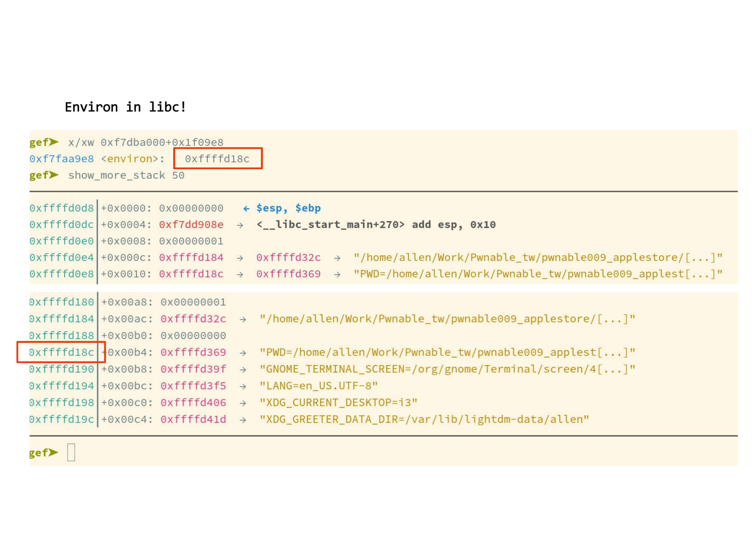Click the x/xw 0xf7dba000+0x1f09e8 command text
756x534 pixels.
click(146, 142)
